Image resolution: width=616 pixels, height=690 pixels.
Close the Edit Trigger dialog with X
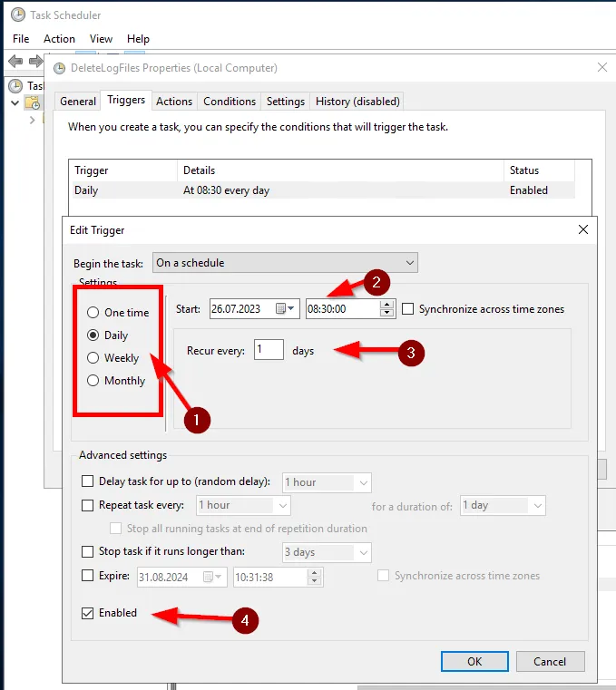583,230
